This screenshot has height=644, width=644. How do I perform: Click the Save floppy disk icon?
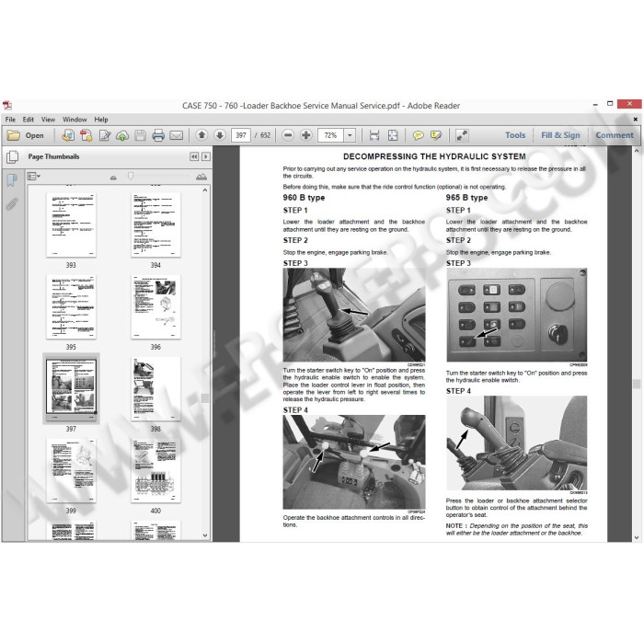140,135
